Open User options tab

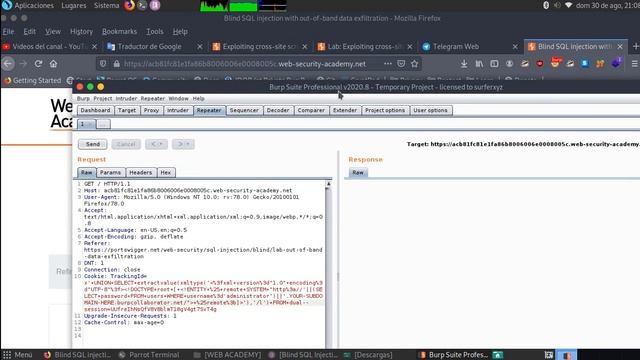click(x=431, y=110)
